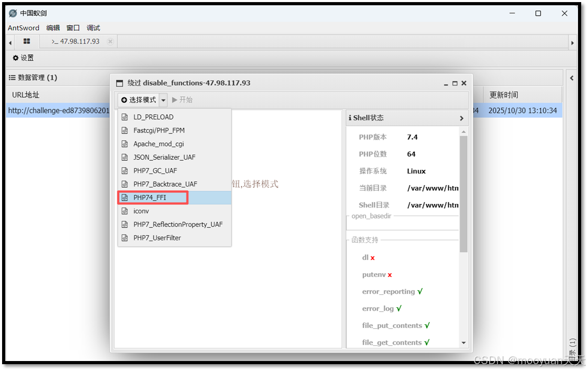Select PHP7_ReflectionProperty_UAF mode

pyautogui.click(x=174, y=224)
